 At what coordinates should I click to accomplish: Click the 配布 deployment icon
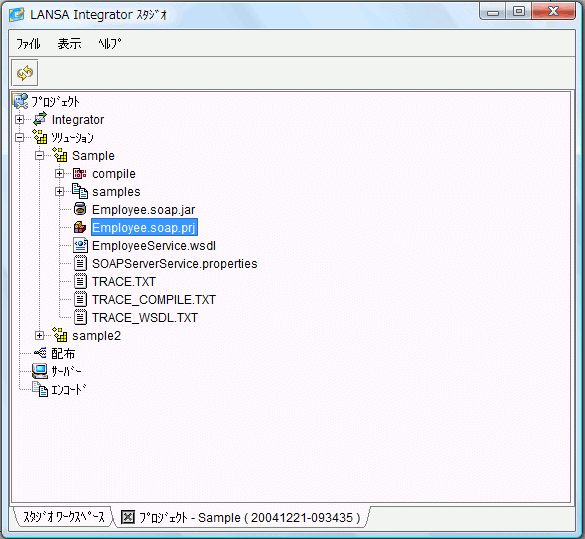40,353
